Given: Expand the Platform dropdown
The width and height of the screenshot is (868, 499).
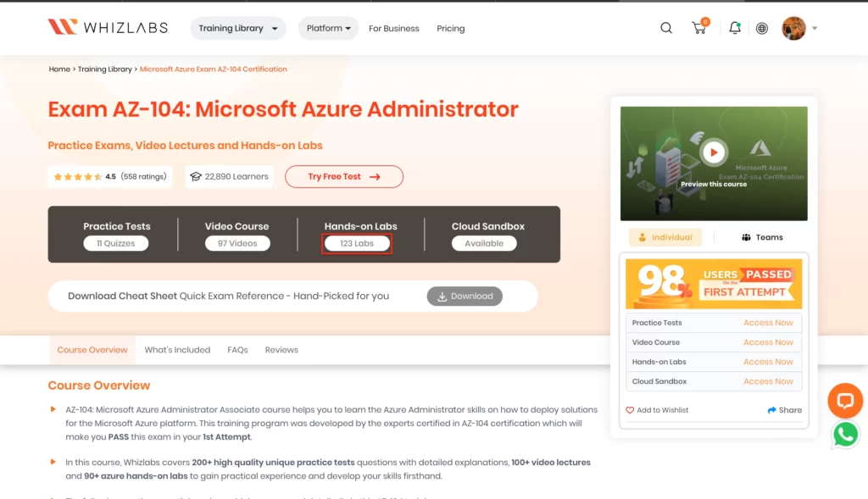Looking at the screenshot, I should (328, 28).
